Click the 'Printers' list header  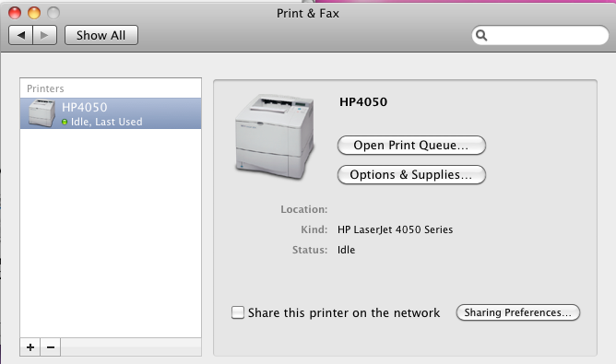coord(45,88)
